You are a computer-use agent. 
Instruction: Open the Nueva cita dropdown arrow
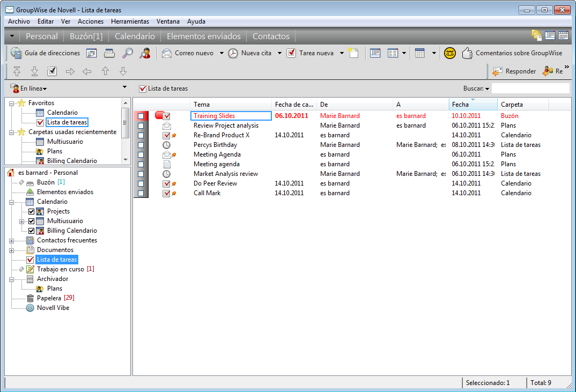tap(279, 53)
